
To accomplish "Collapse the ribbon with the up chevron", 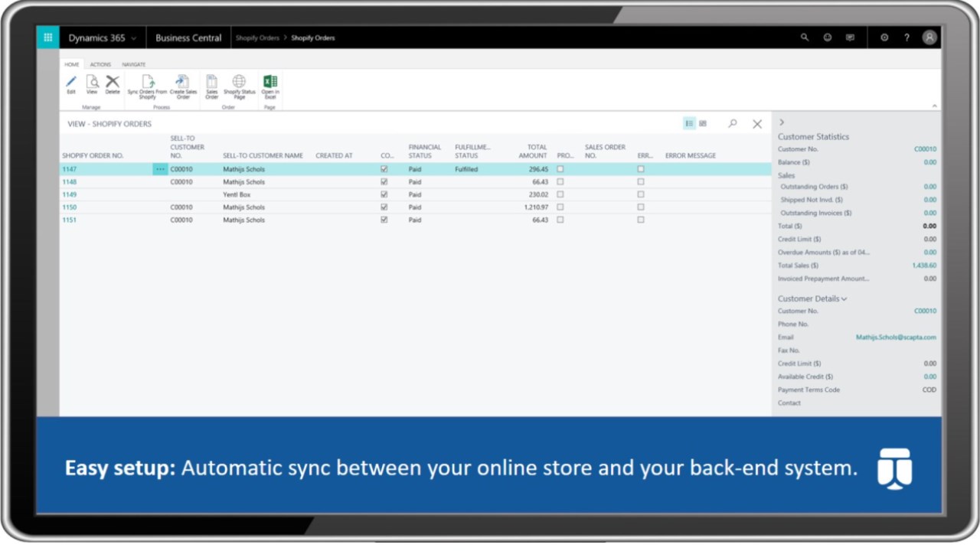I will coord(934,106).
